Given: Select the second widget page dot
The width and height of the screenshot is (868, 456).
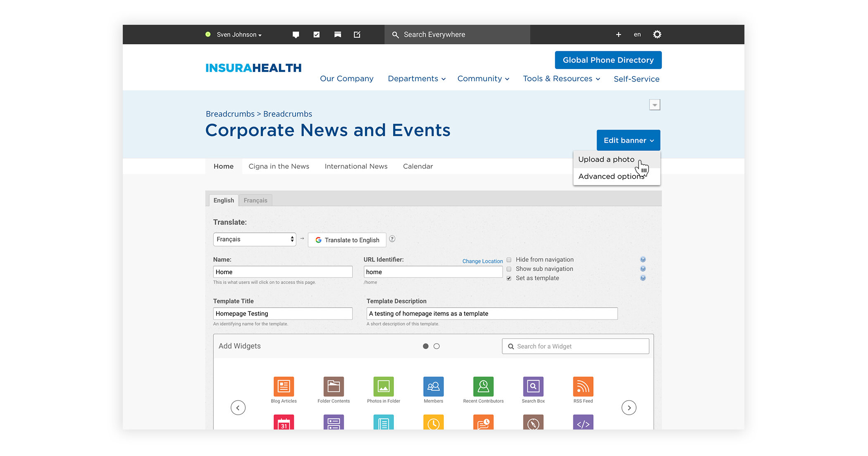Looking at the screenshot, I should point(436,346).
